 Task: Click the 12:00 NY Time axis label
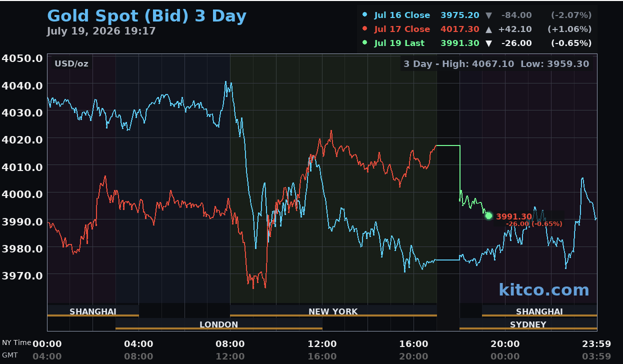click(x=322, y=343)
